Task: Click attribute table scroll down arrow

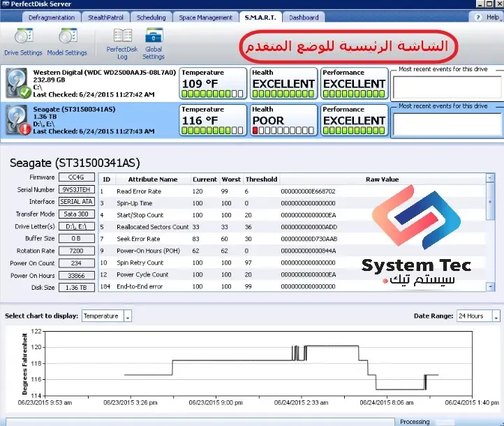Action: coord(490,287)
